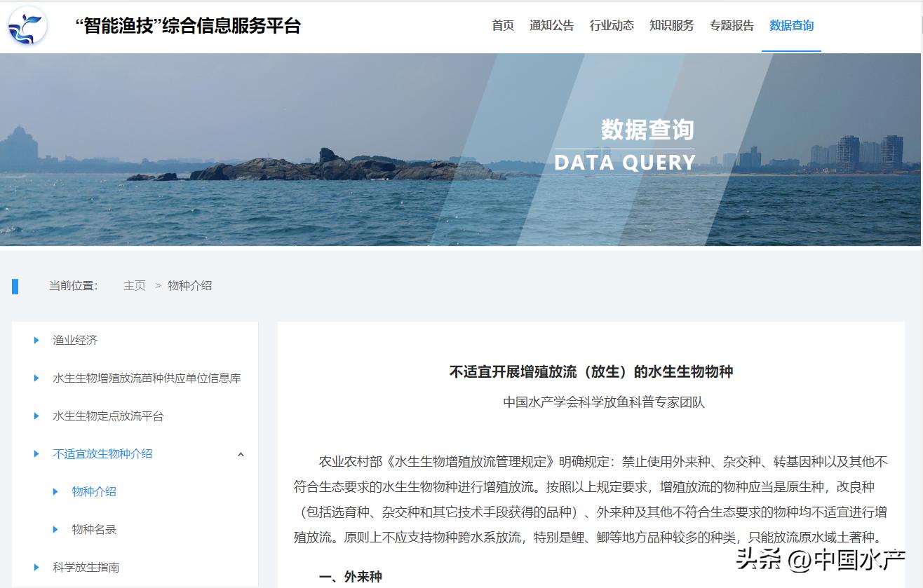Select the 行业动态 navigation item

point(612,25)
